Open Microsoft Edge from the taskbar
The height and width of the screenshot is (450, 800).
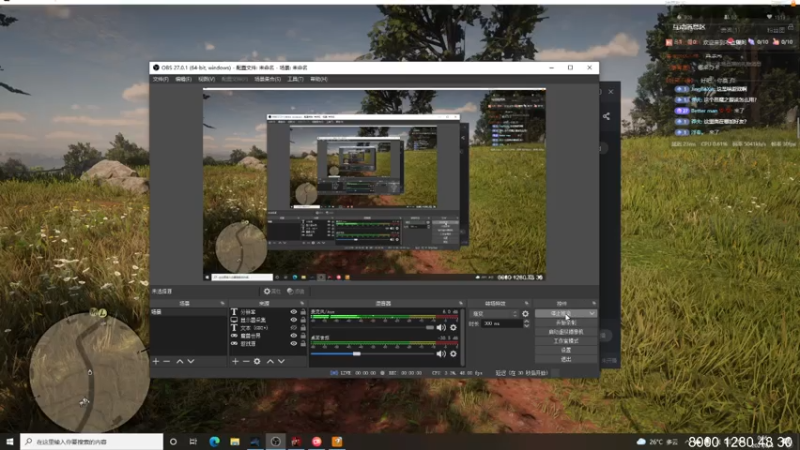click(x=214, y=441)
